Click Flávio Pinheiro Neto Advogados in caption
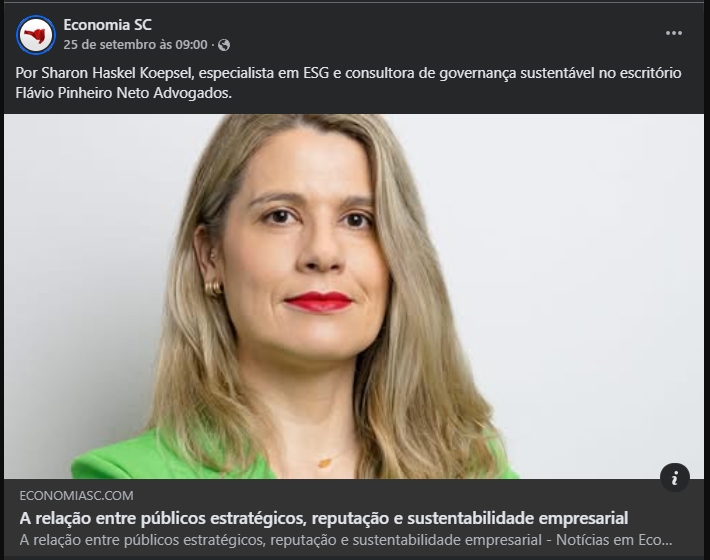Viewport: 710px width, 560px height. click(123, 93)
